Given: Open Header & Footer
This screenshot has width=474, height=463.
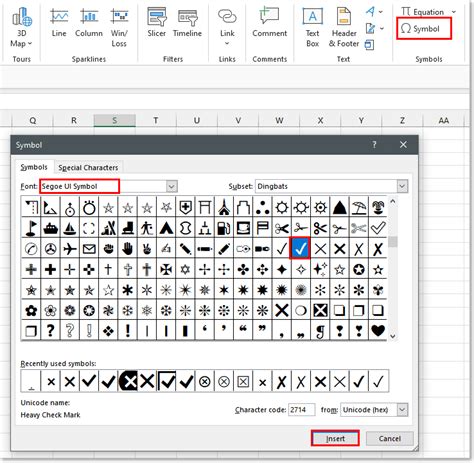Looking at the screenshot, I should point(344,27).
